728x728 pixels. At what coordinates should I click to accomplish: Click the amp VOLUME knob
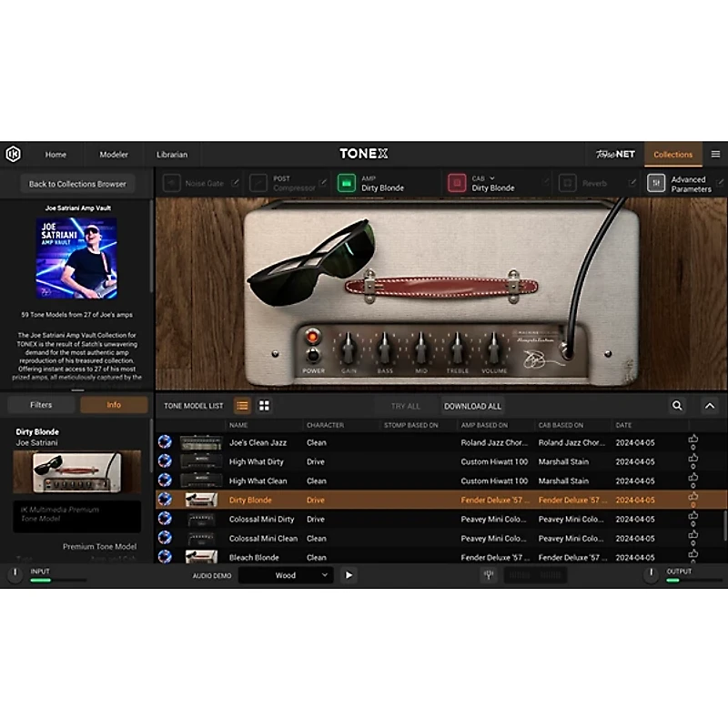493,348
